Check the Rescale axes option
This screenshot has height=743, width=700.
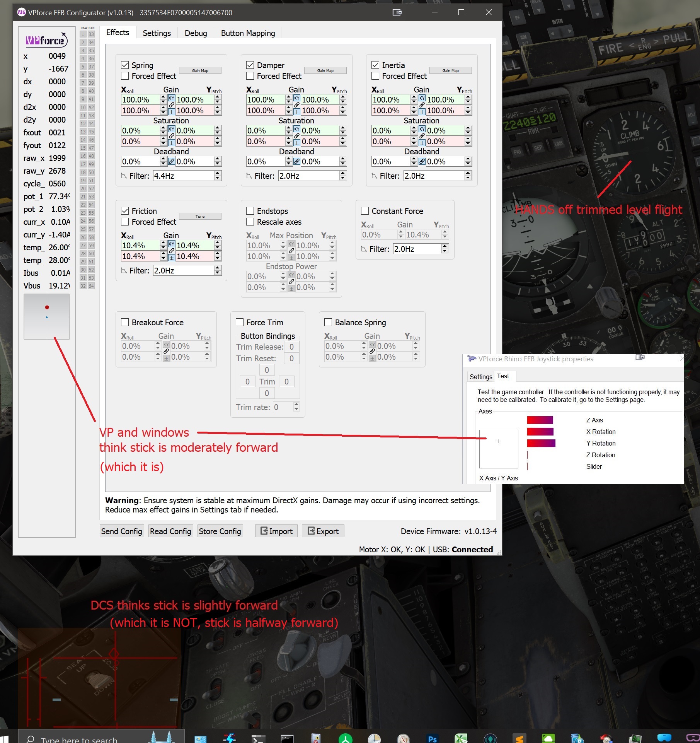[x=250, y=222]
